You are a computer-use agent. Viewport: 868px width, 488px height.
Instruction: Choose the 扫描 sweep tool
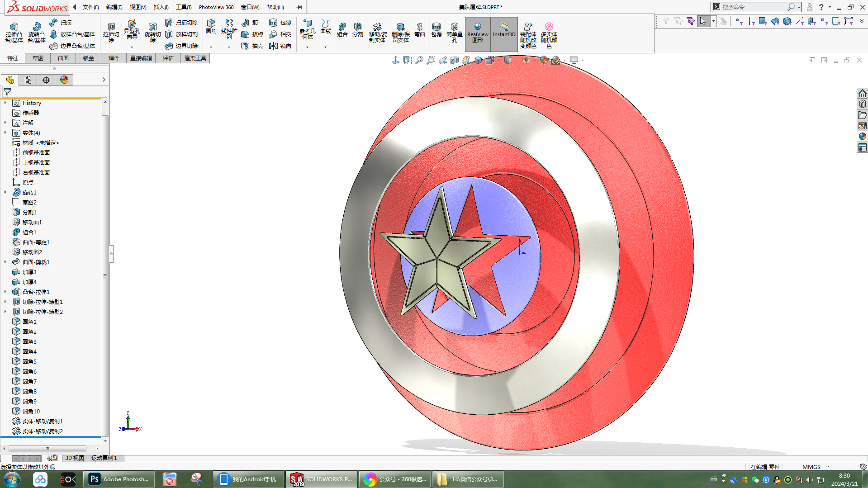pyautogui.click(x=61, y=22)
